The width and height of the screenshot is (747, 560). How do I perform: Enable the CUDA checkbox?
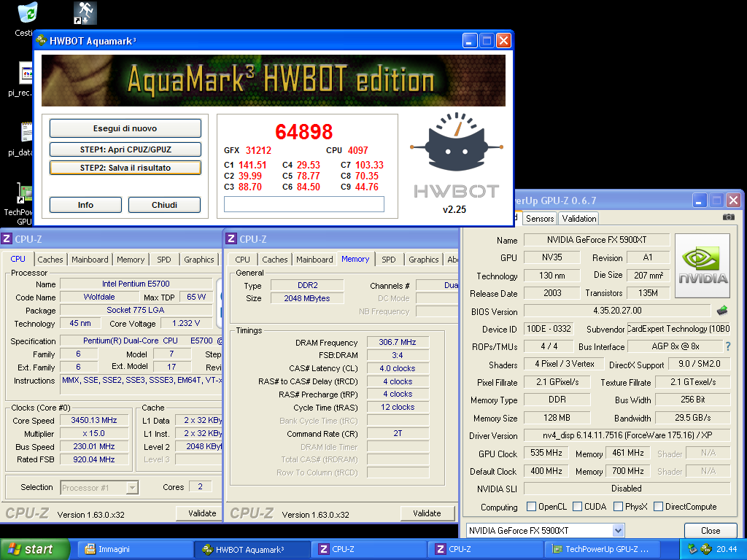(577, 506)
